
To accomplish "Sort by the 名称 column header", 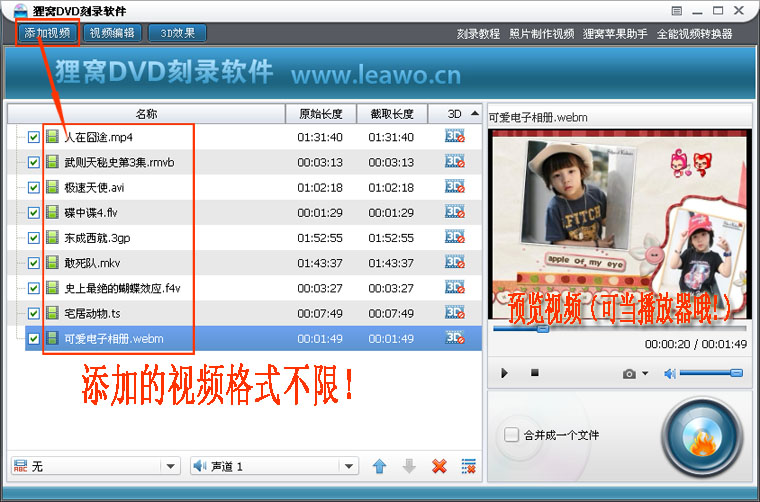I will (x=146, y=114).
